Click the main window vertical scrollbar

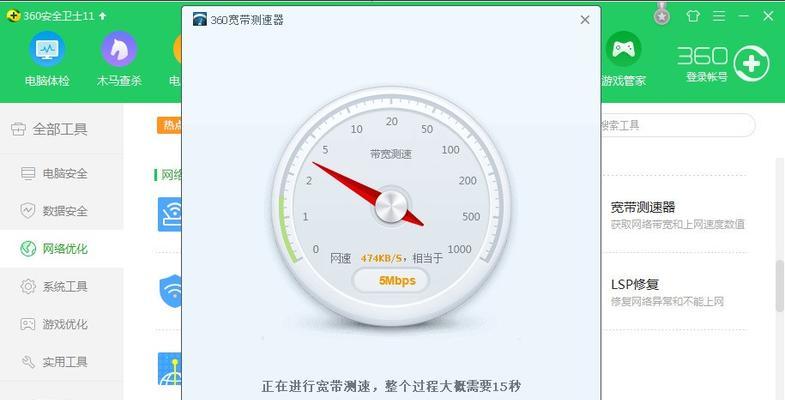point(780,285)
